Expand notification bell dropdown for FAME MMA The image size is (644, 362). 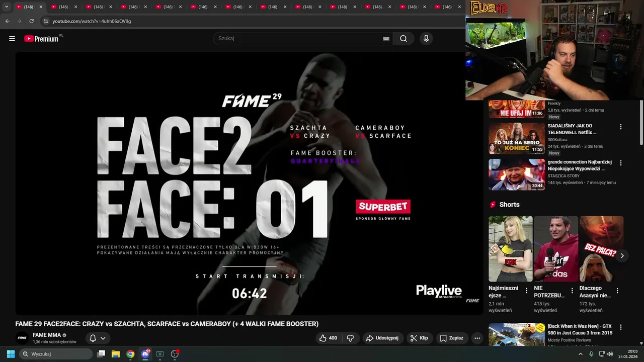point(98,338)
